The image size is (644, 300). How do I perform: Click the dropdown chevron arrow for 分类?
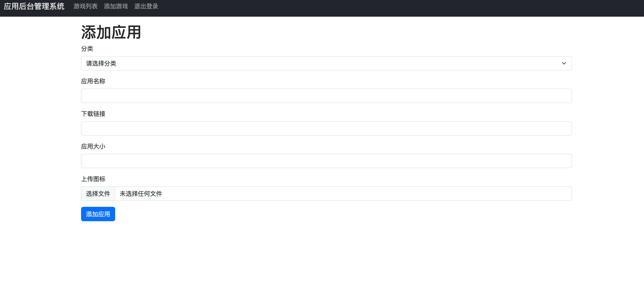coord(564,63)
